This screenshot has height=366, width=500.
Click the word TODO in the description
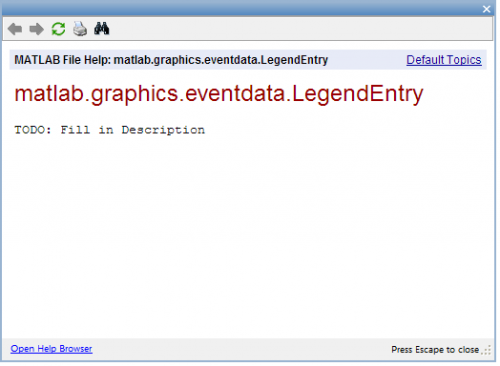point(33,130)
